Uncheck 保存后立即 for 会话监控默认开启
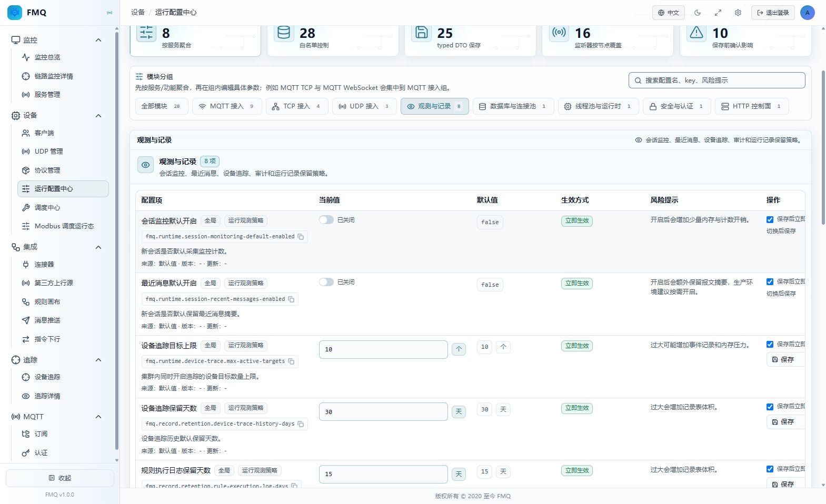The image size is (826, 504). (x=770, y=219)
